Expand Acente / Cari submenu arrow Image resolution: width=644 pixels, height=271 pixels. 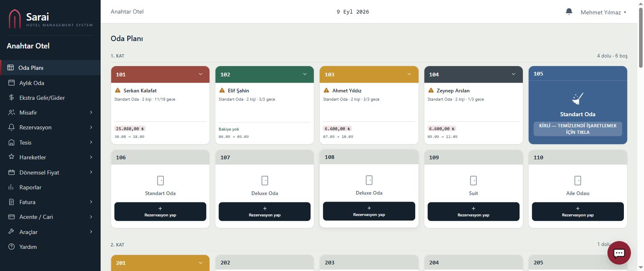coord(91,217)
